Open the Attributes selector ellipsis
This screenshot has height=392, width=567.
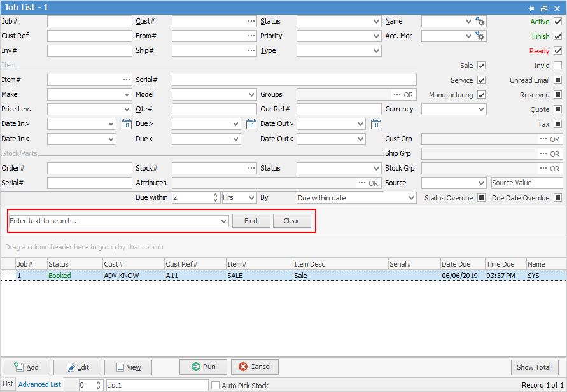click(362, 183)
